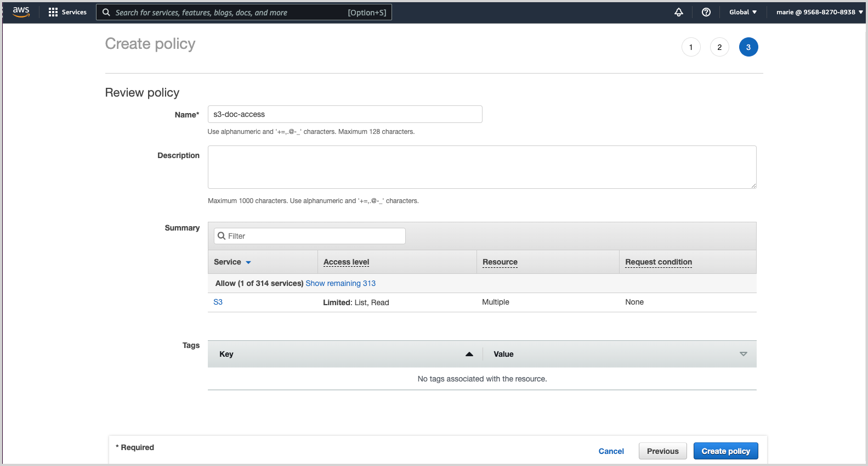868x466 pixels.
Task: Sort by Service column arrow
Action: [248, 262]
